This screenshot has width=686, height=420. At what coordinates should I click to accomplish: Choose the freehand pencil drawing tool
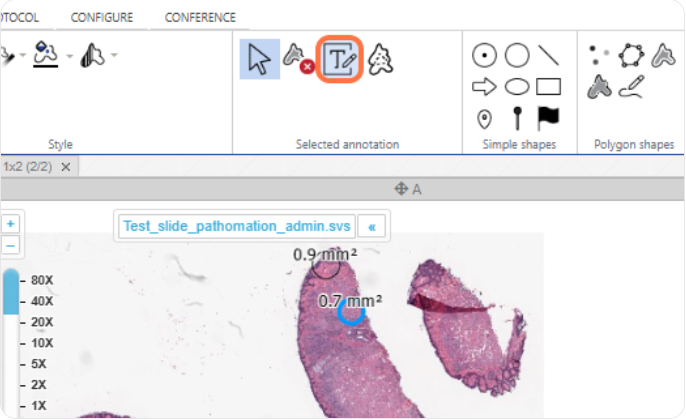[x=631, y=87]
